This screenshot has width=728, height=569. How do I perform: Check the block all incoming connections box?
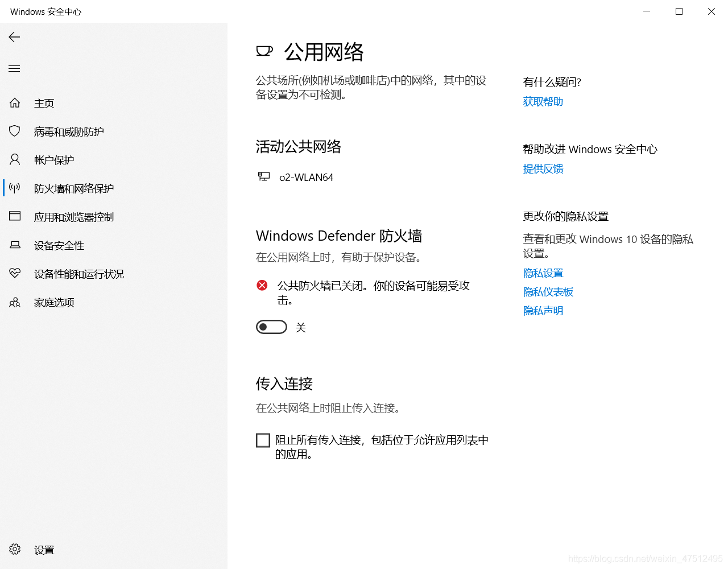coord(263,440)
